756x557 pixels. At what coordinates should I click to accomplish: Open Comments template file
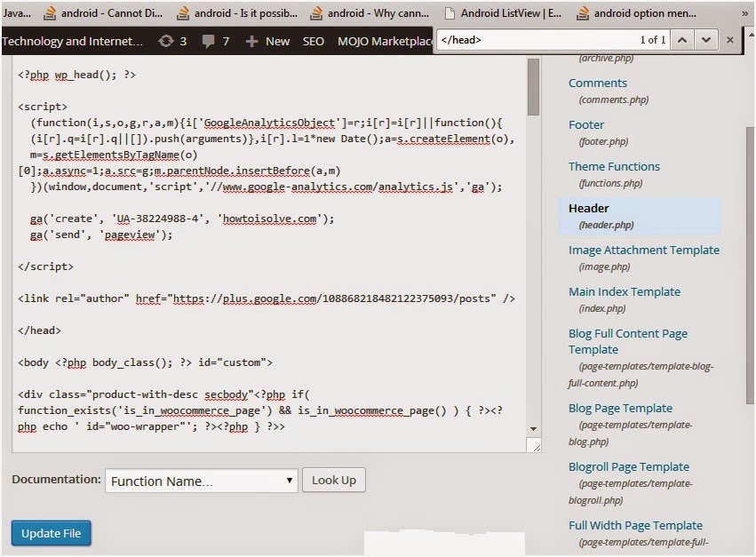(x=597, y=83)
